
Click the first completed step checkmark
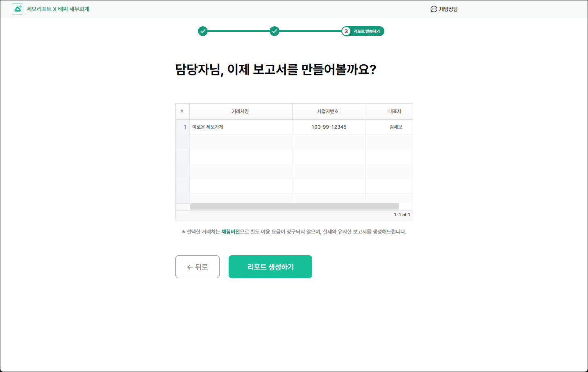(x=203, y=31)
